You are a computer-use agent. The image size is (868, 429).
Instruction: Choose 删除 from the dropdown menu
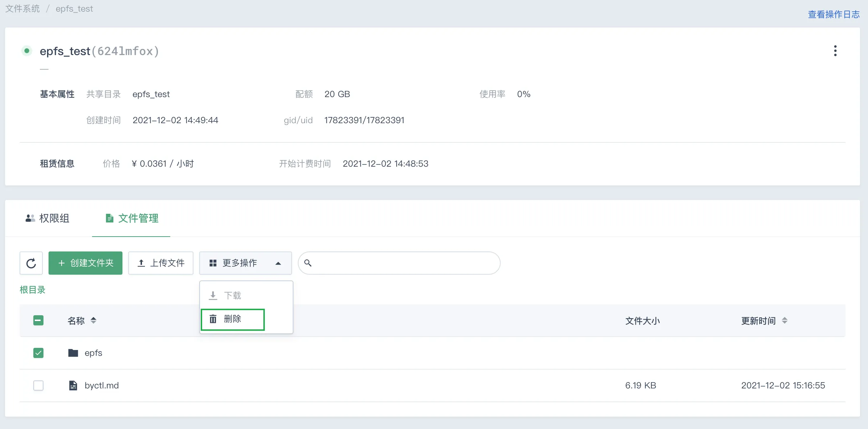(233, 319)
